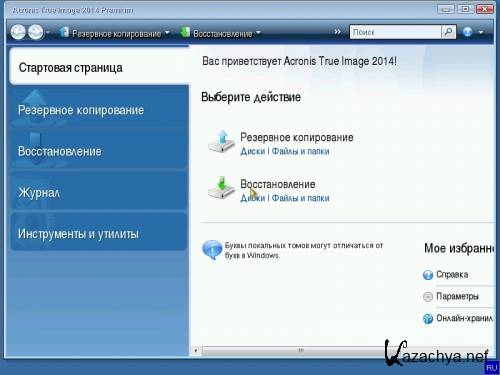The height and width of the screenshot is (375, 500).
Task: Show more toolbar items via double chevron
Action: pyautogui.click(x=337, y=32)
